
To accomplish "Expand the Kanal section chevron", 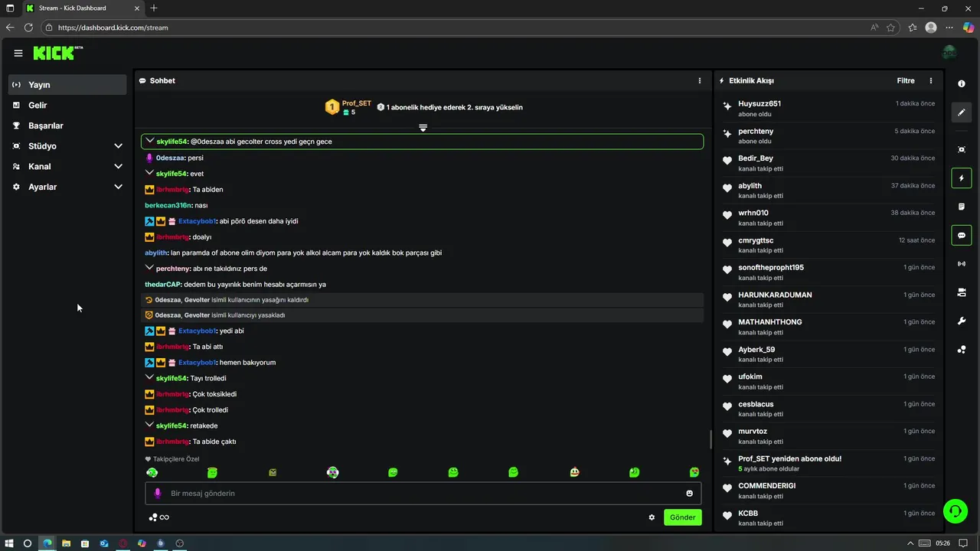I will pyautogui.click(x=118, y=166).
